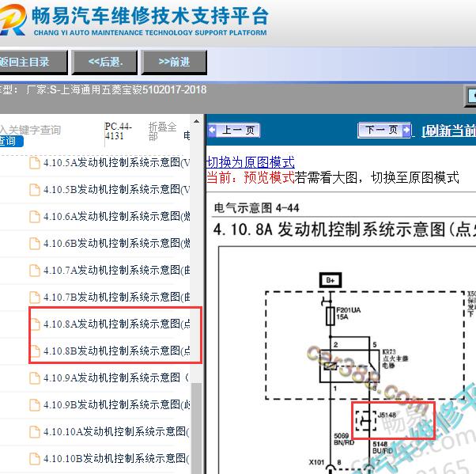This screenshot has width=476, height=474.
Task: Click the 5148 BU/RD wire label
Action: (383, 448)
